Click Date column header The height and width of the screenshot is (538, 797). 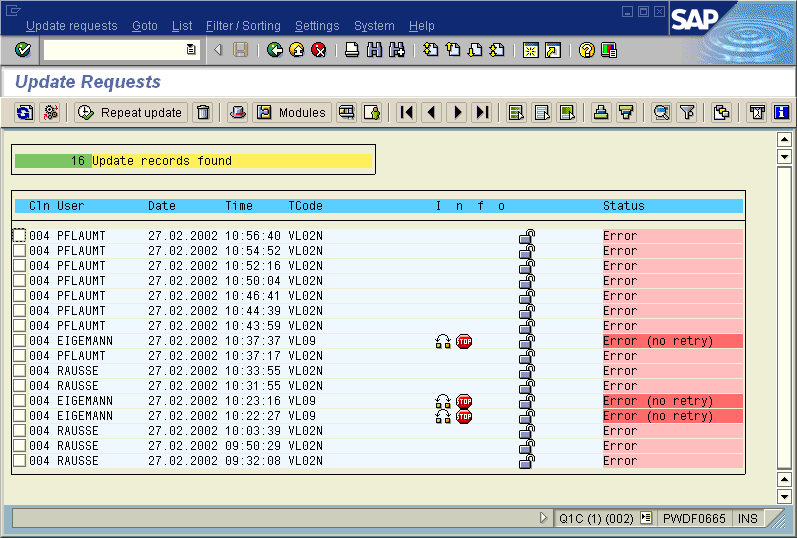tap(162, 206)
